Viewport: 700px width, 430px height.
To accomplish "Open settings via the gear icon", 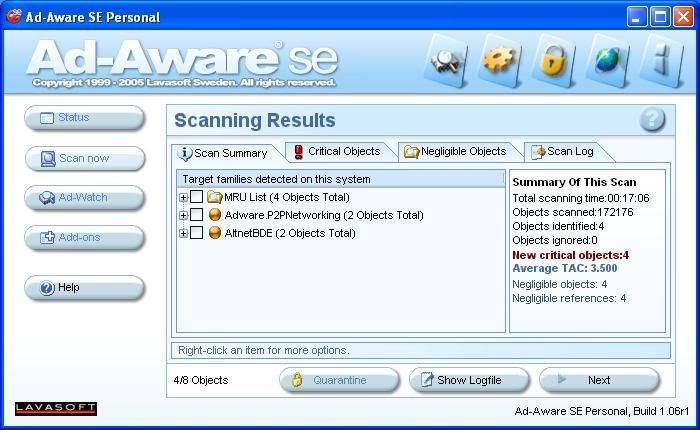I will coord(500,62).
